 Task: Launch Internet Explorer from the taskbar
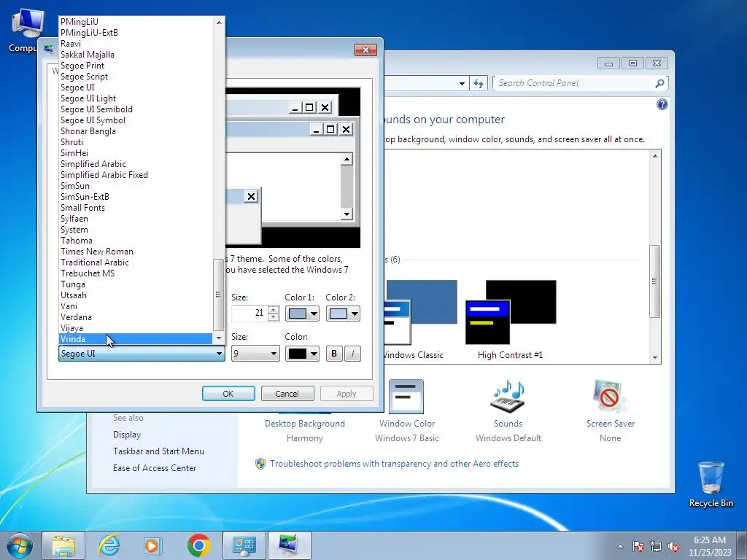[109, 545]
